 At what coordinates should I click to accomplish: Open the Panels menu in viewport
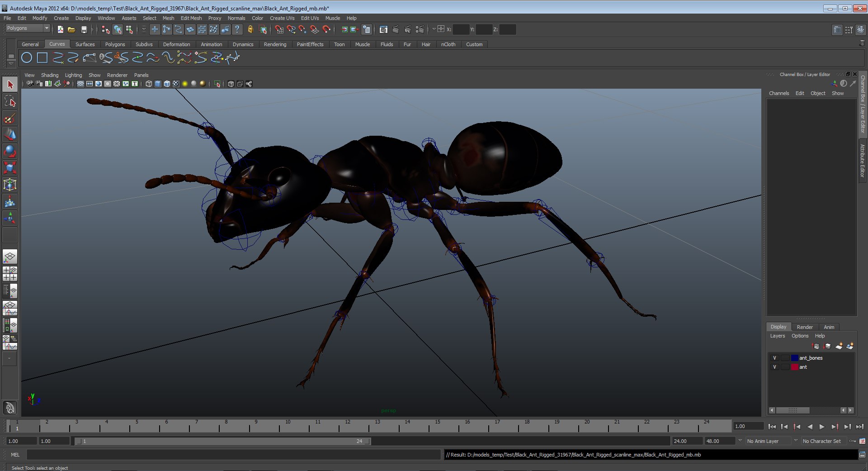click(x=141, y=75)
